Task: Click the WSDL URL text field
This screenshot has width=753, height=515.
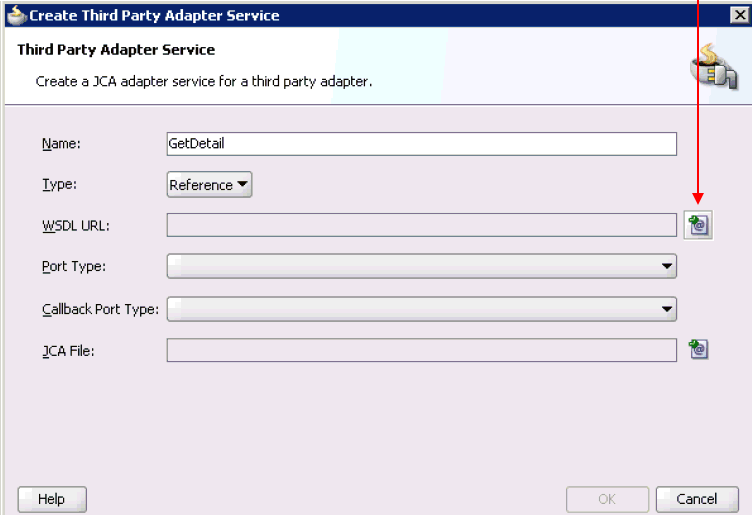Action: point(422,225)
